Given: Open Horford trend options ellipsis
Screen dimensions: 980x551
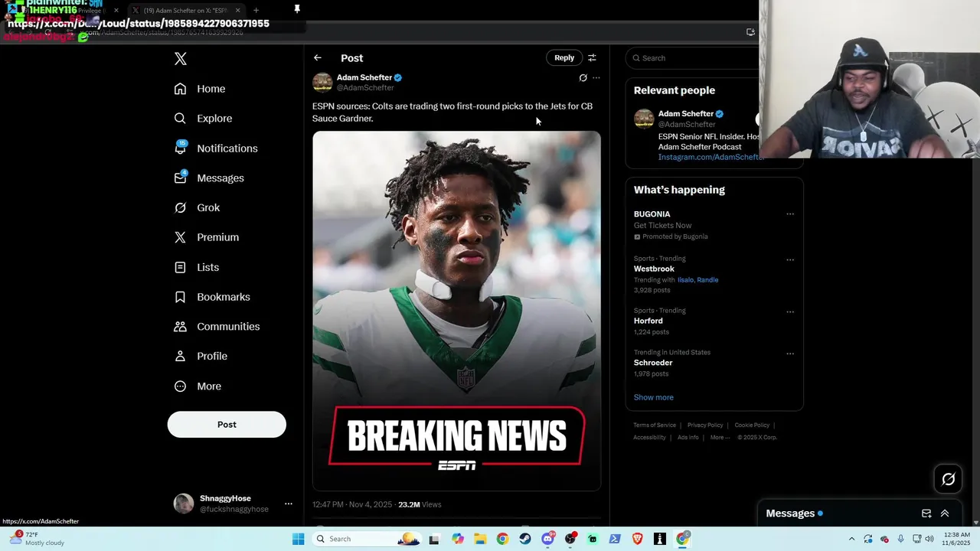Looking at the screenshot, I should [x=790, y=312].
